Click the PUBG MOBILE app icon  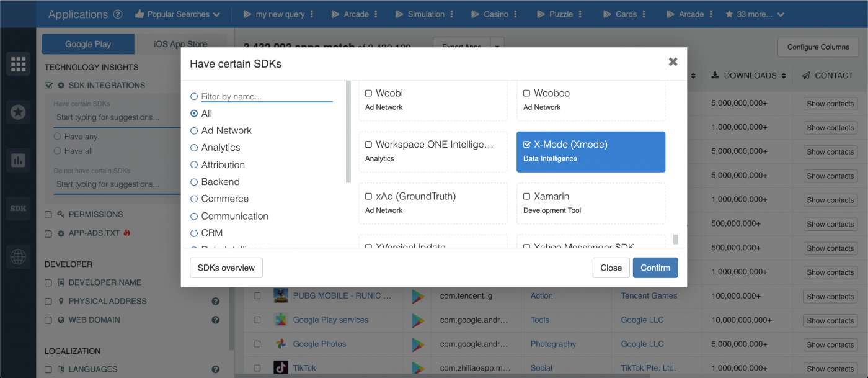coord(281,295)
